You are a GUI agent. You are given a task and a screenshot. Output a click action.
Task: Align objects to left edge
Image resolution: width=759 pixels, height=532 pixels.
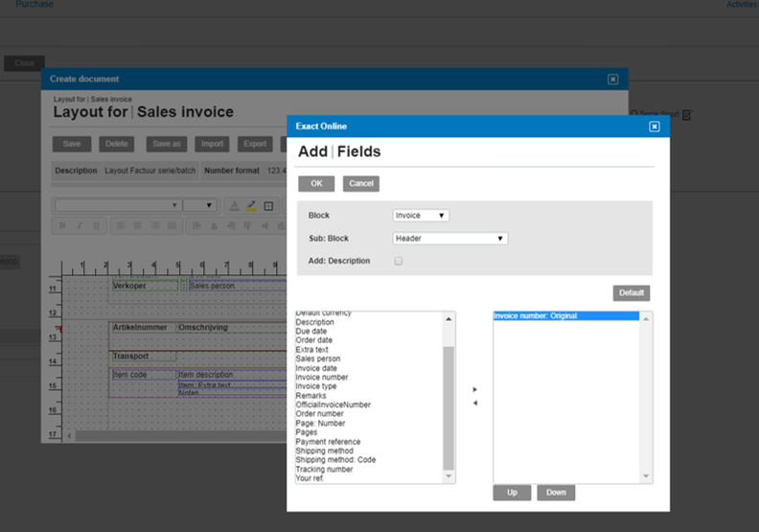point(196,225)
